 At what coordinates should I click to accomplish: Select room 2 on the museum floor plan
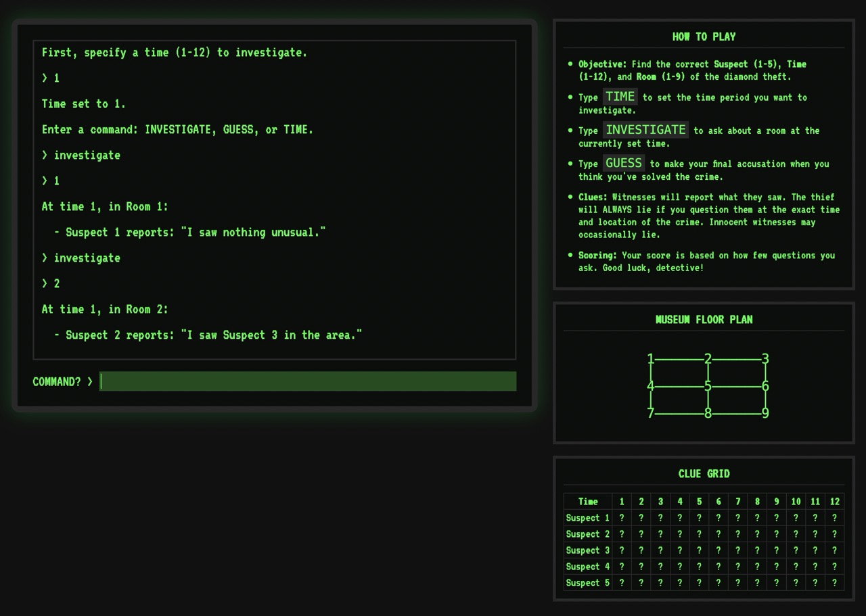708,359
